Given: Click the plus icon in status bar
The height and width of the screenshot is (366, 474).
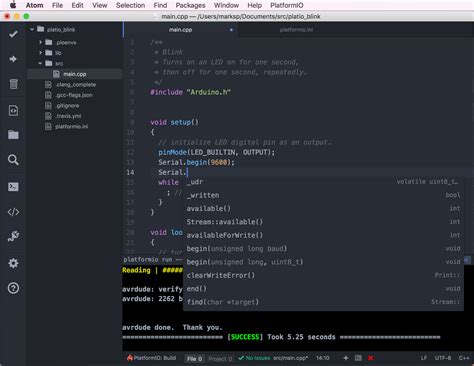Looking at the screenshot, I should coord(346,358).
